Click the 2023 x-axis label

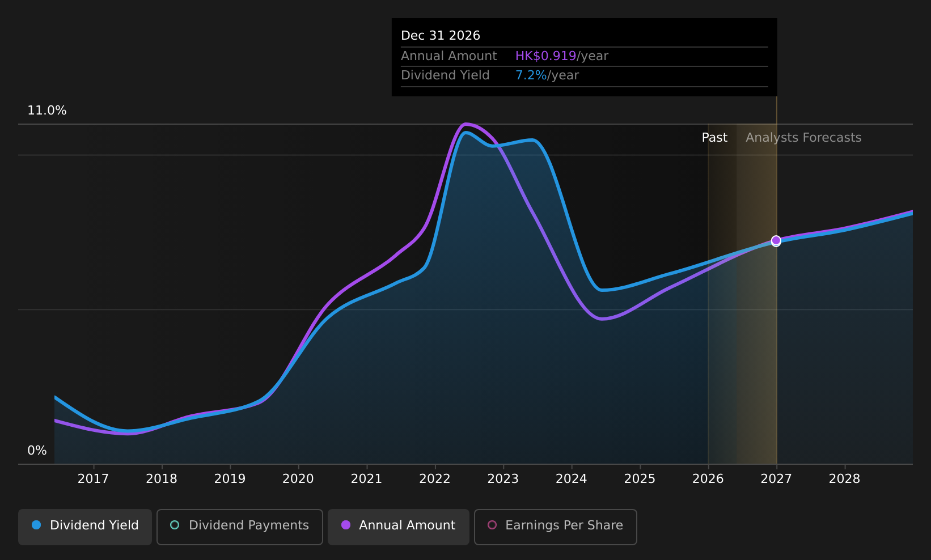pos(503,479)
